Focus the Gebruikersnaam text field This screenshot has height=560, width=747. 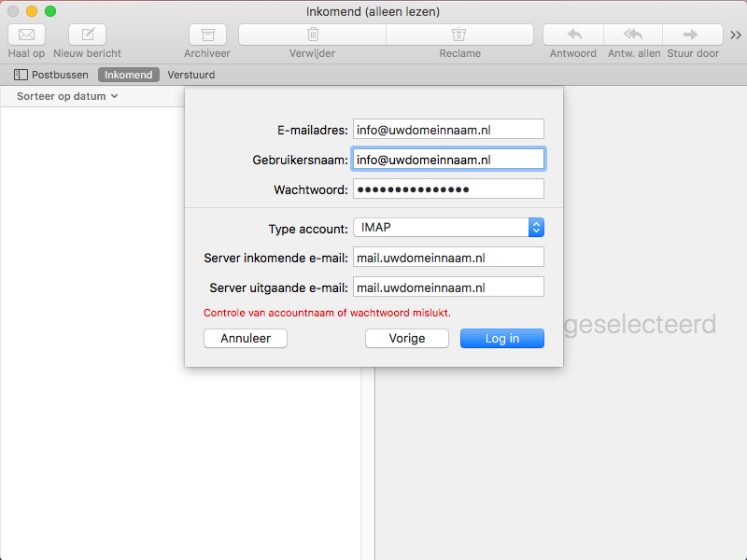pyautogui.click(x=448, y=160)
